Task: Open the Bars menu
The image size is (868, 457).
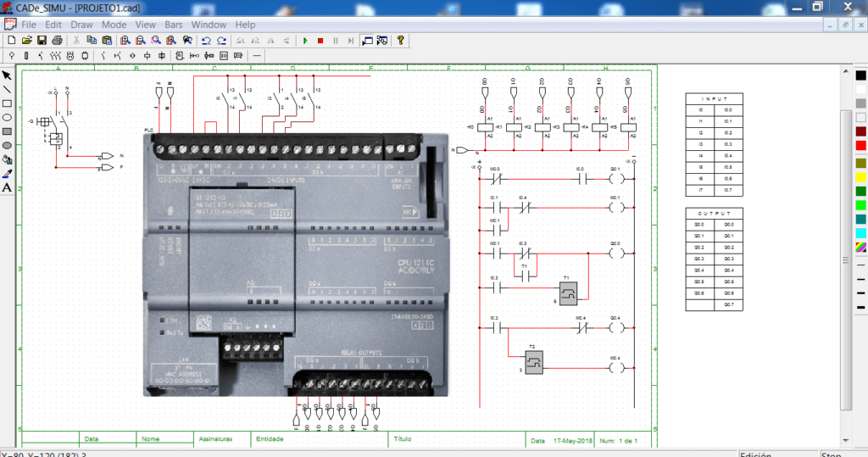Action: click(173, 25)
